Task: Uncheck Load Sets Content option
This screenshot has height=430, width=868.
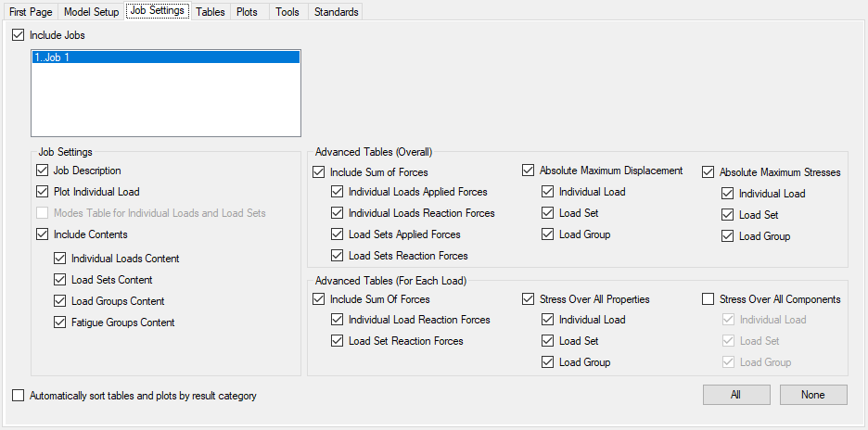Action: coord(60,280)
